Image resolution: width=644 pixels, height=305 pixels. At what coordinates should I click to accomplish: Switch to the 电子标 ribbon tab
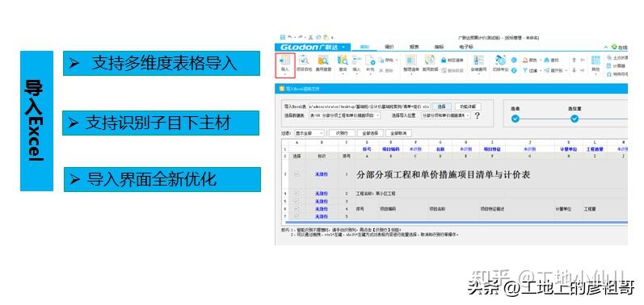coord(466,47)
